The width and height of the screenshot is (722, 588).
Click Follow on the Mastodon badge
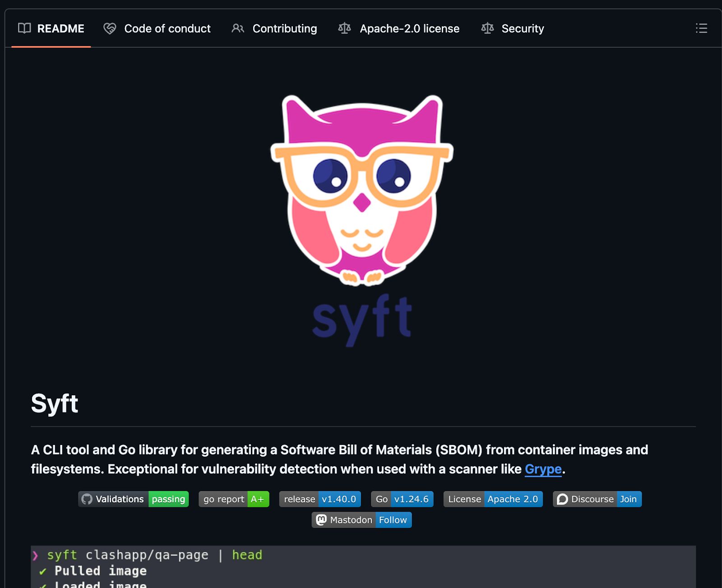(x=393, y=520)
